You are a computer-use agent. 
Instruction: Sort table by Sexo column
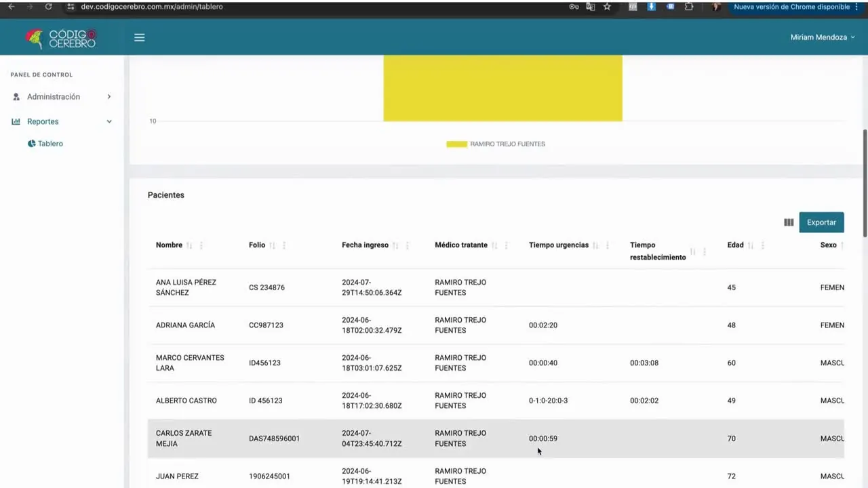tap(842, 245)
